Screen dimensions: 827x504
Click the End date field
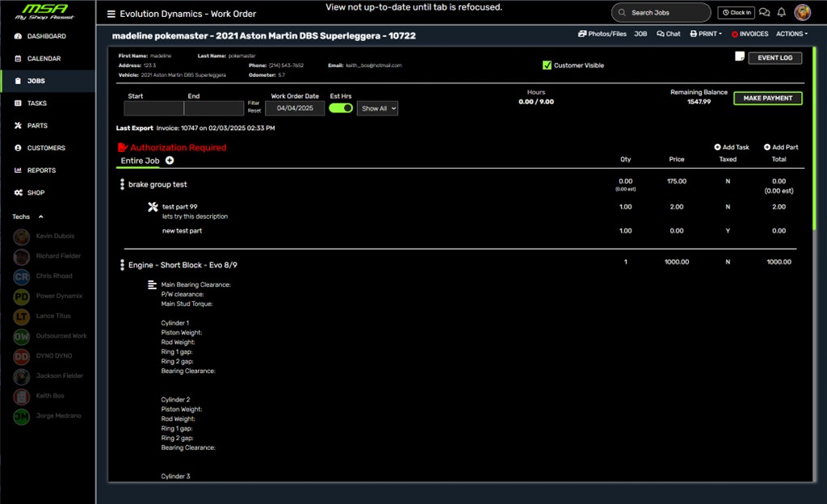pyautogui.click(x=214, y=108)
